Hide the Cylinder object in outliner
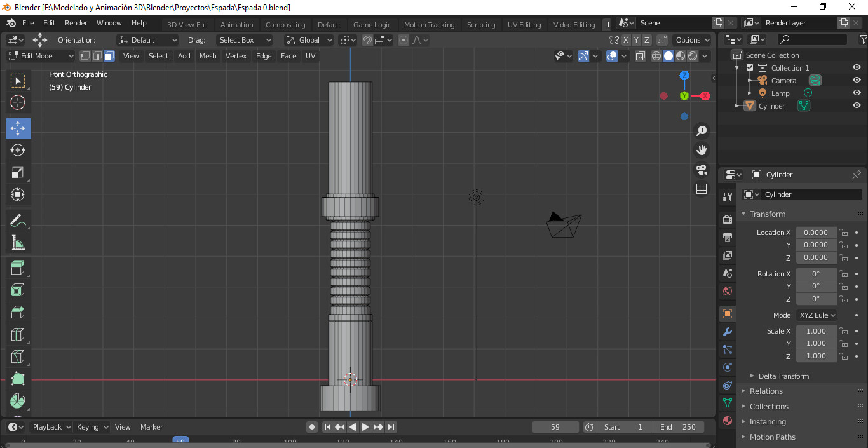Image resolution: width=868 pixels, height=448 pixels. (857, 106)
